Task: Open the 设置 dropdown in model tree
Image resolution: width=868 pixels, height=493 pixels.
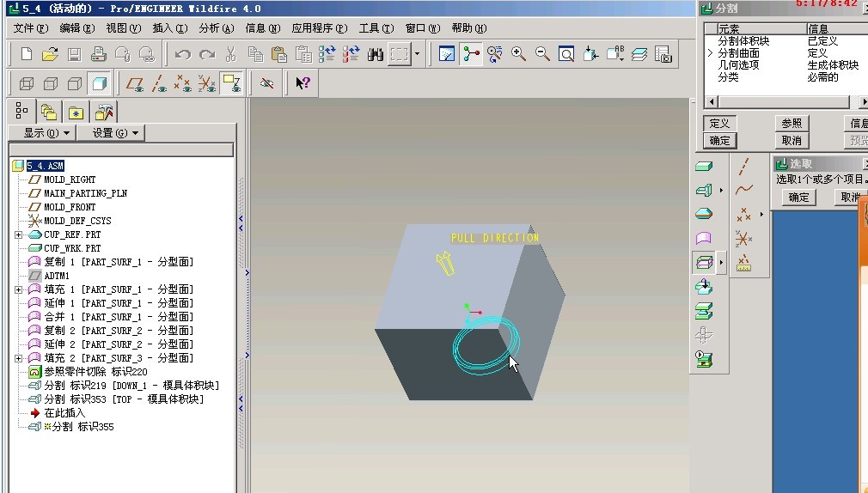Action: pos(111,133)
